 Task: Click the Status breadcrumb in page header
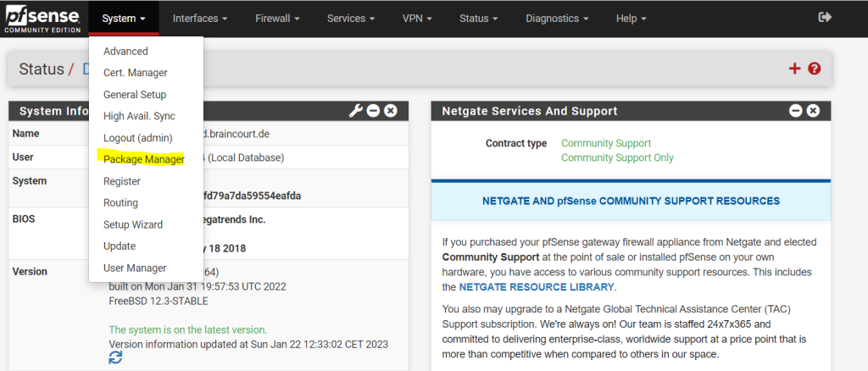[42, 69]
